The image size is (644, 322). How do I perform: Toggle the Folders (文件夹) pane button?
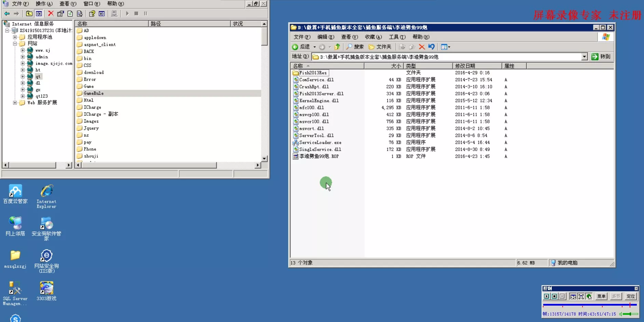point(380,47)
